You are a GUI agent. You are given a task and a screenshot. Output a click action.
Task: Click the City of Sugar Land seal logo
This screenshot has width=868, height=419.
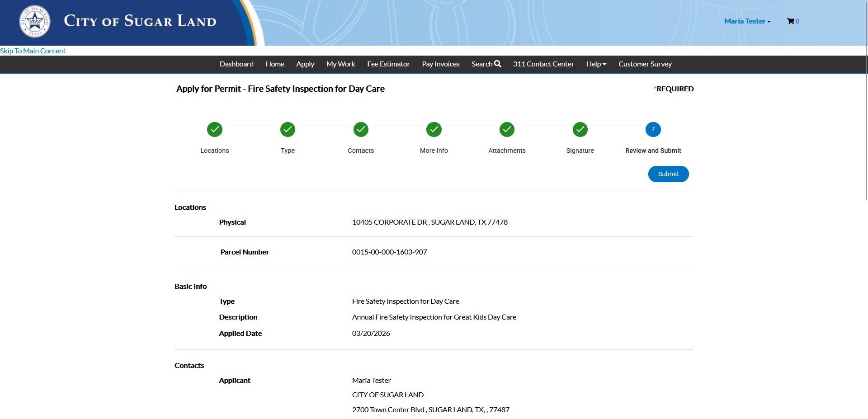pyautogui.click(x=35, y=21)
